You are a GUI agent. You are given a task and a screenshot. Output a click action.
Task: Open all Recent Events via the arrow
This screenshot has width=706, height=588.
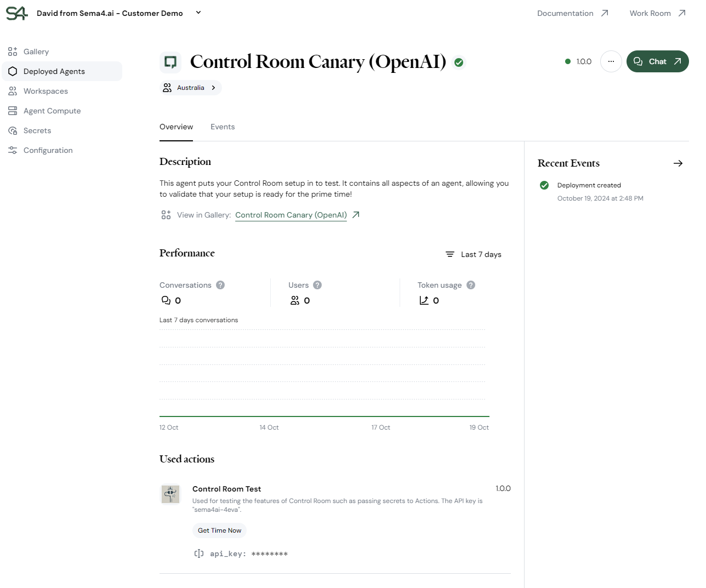point(678,163)
